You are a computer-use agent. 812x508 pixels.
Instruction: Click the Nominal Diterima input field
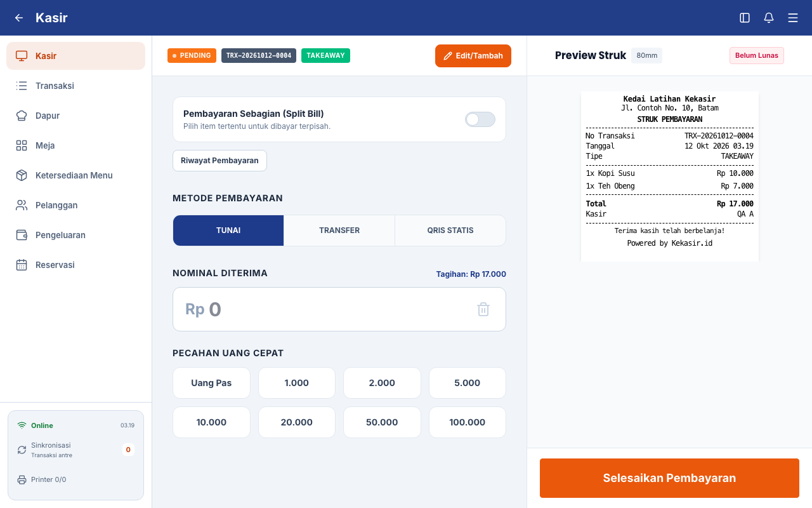pyautogui.click(x=339, y=309)
